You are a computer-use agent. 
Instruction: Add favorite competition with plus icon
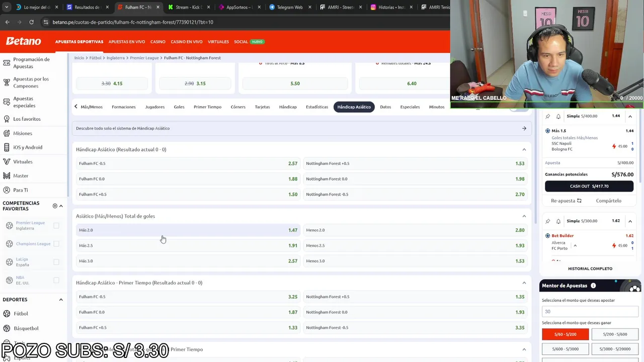click(x=55, y=206)
